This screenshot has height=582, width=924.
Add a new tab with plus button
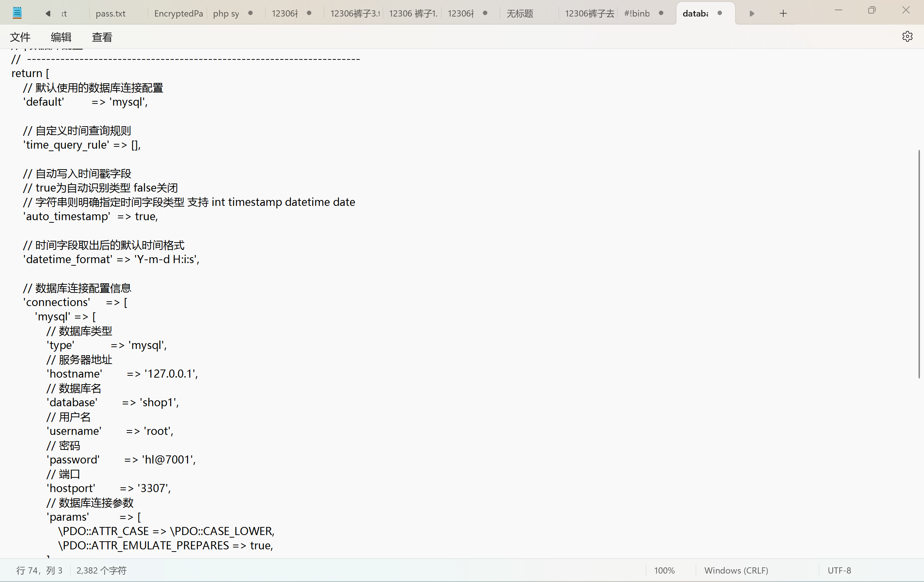(x=783, y=14)
